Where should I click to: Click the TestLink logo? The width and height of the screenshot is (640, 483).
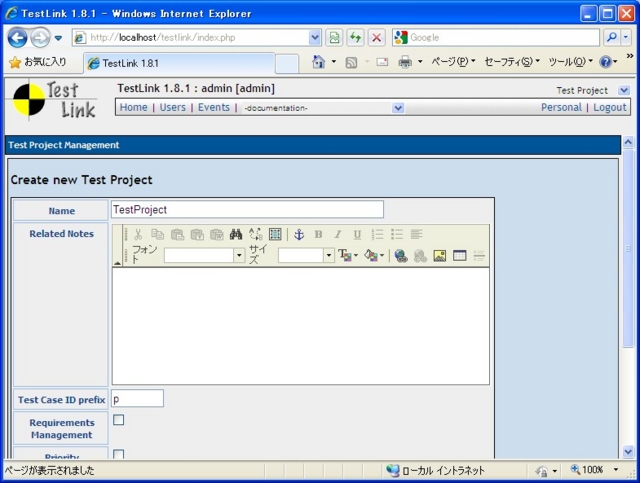coord(54,100)
